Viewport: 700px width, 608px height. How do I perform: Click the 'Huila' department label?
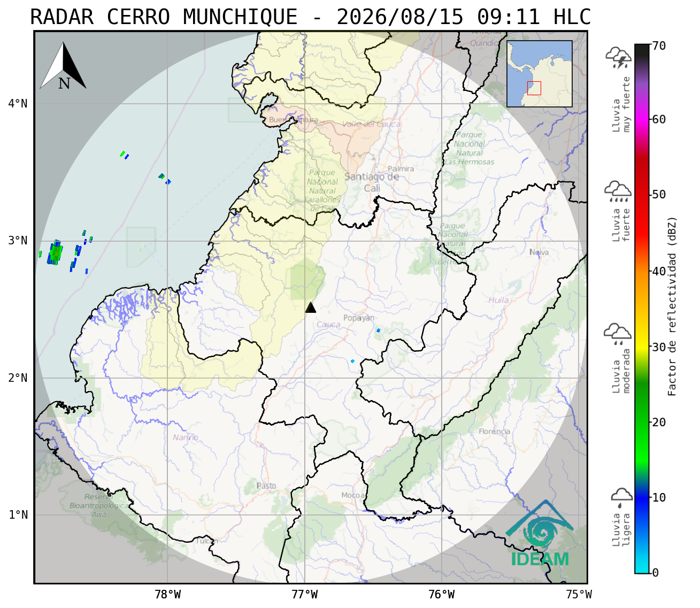498,300
